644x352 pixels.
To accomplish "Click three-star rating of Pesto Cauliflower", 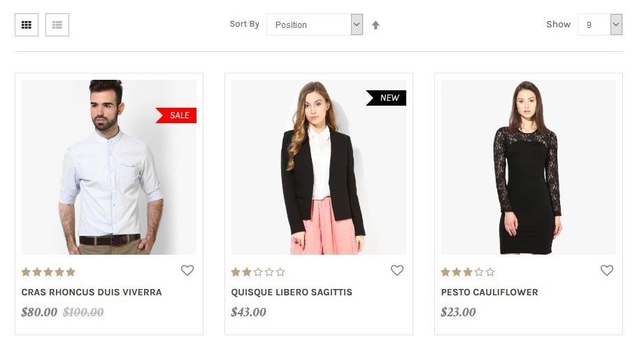I will 468,272.
